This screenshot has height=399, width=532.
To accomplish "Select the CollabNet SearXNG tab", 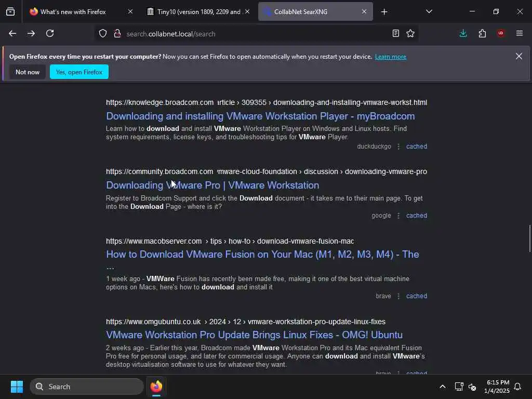I will pos(315,12).
